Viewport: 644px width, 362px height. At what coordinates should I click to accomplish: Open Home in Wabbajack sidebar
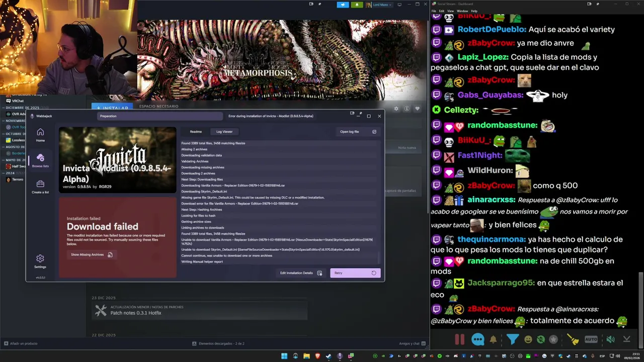tap(40, 135)
